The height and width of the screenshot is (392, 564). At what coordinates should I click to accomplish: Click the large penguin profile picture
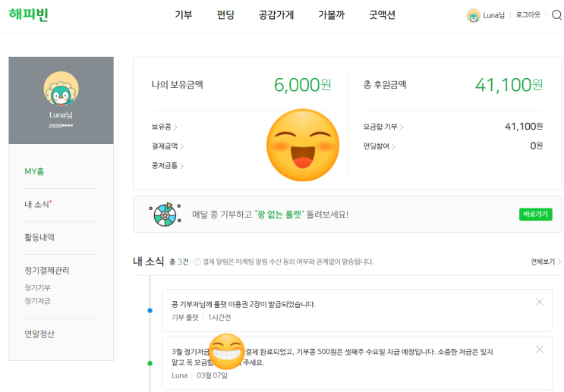click(61, 89)
